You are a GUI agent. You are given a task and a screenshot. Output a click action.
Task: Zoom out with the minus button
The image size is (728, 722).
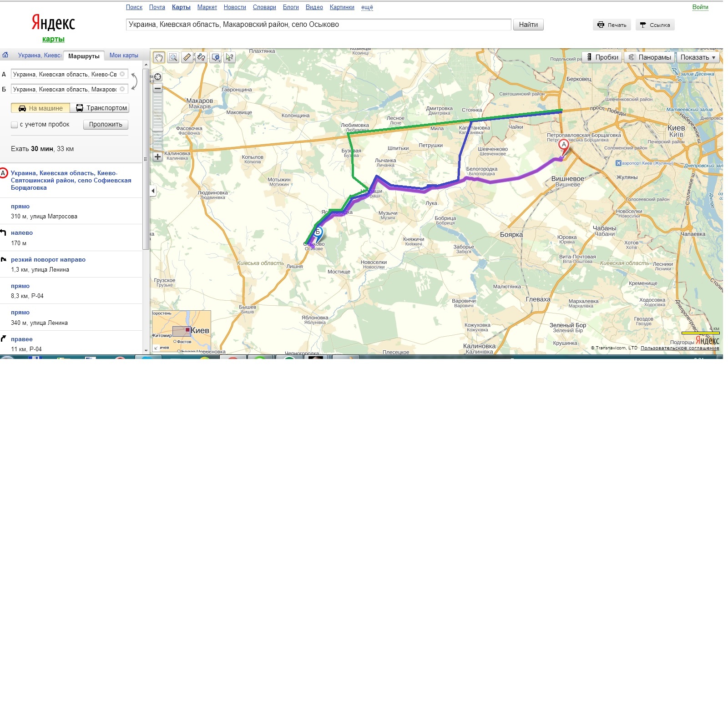click(158, 88)
